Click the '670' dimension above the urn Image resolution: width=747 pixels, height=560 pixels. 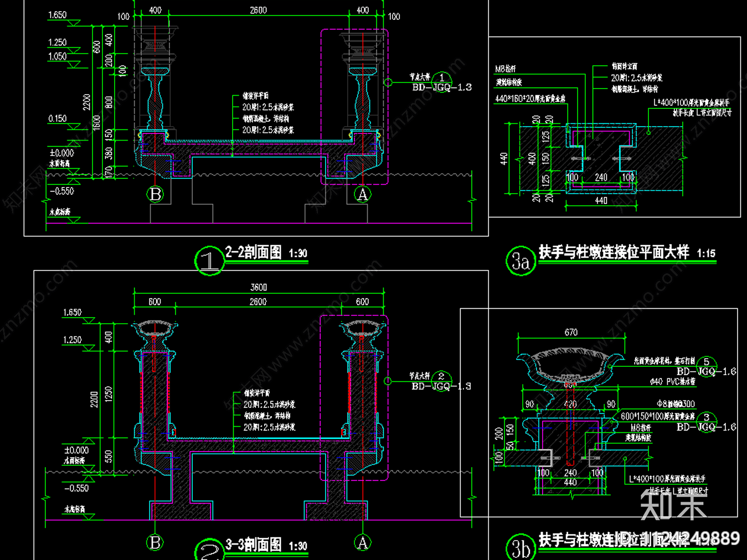(x=571, y=332)
